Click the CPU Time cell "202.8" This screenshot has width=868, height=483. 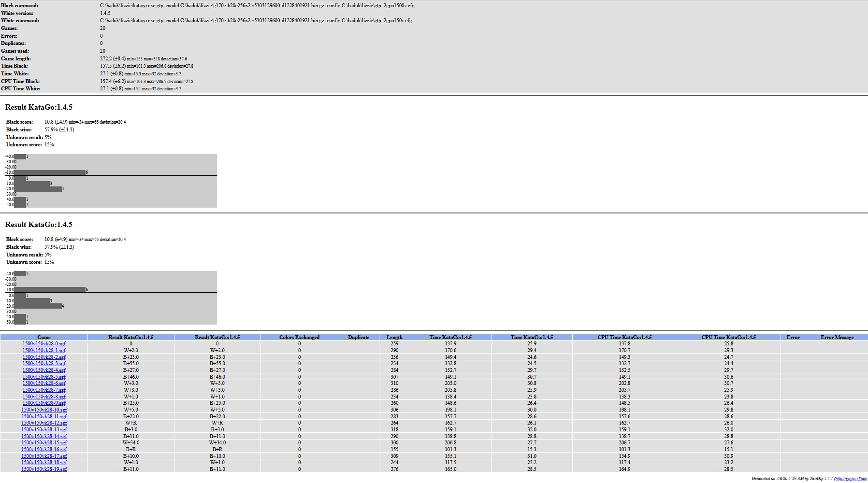(624, 384)
